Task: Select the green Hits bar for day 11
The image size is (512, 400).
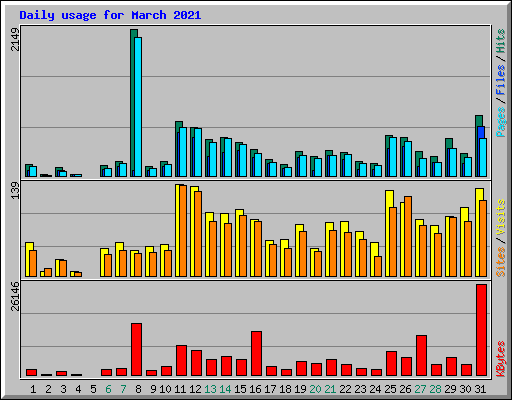Action: [178, 149]
